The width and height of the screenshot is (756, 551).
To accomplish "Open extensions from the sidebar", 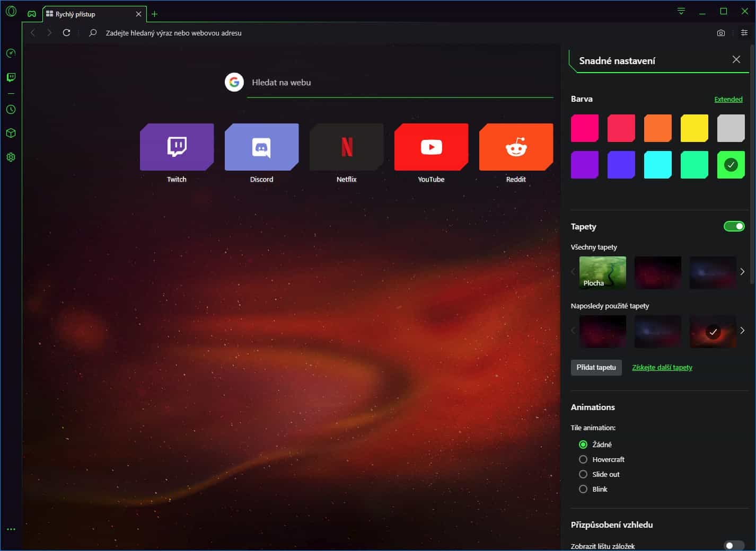I will click(x=11, y=133).
